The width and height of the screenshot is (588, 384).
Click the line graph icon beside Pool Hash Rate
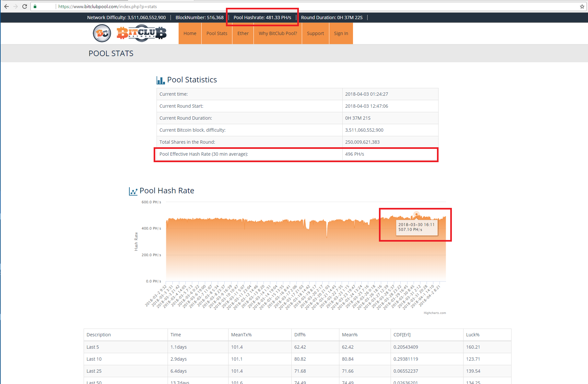(133, 191)
